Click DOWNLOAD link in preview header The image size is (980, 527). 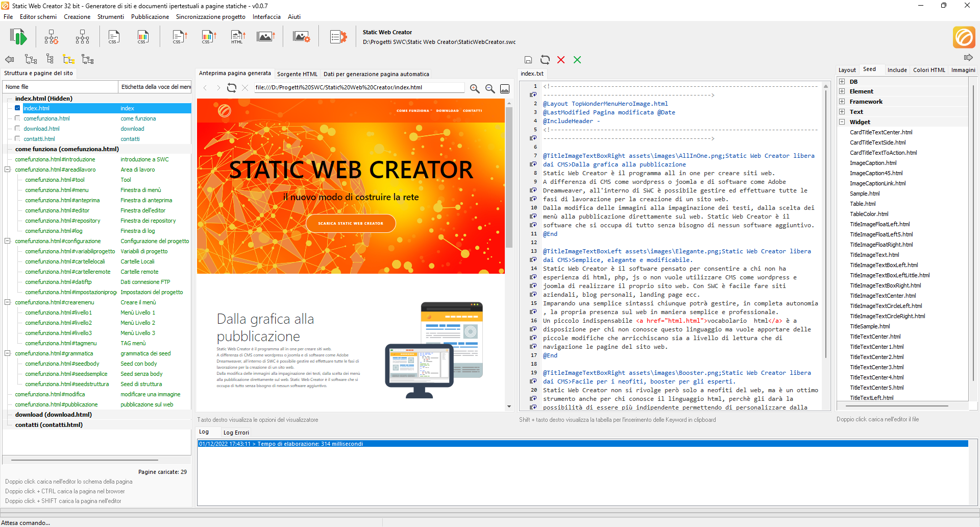click(447, 111)
